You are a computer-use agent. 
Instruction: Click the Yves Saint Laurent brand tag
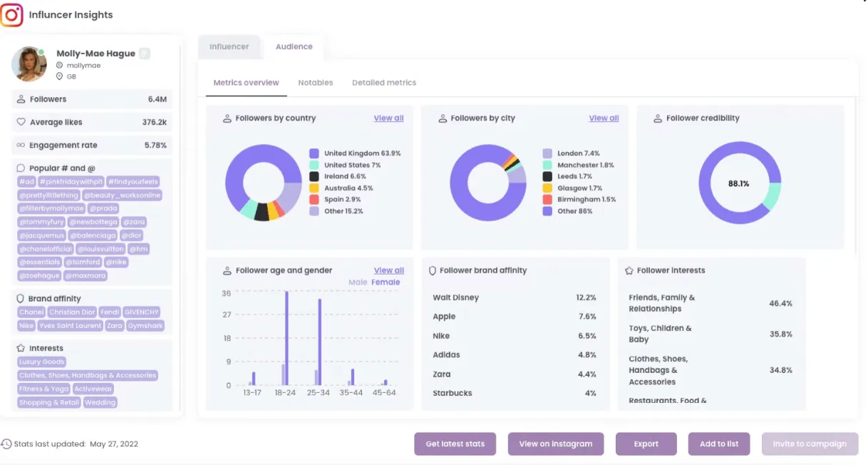[70, 326]
